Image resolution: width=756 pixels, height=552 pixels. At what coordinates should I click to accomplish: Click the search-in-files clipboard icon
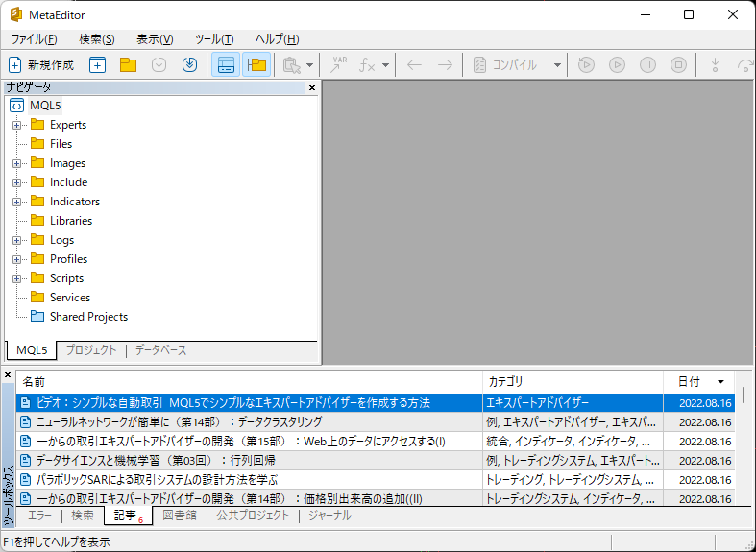click(292, 64)
